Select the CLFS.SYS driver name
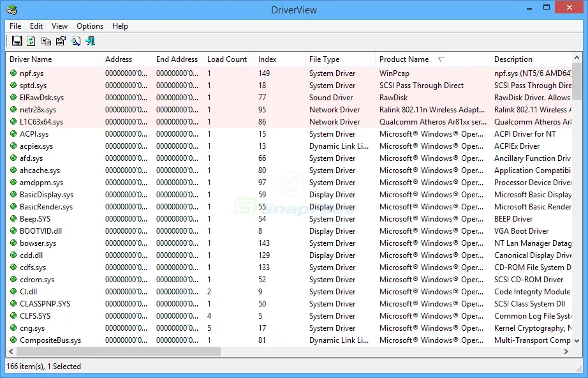The image size is (588, 378). [35, 315]
